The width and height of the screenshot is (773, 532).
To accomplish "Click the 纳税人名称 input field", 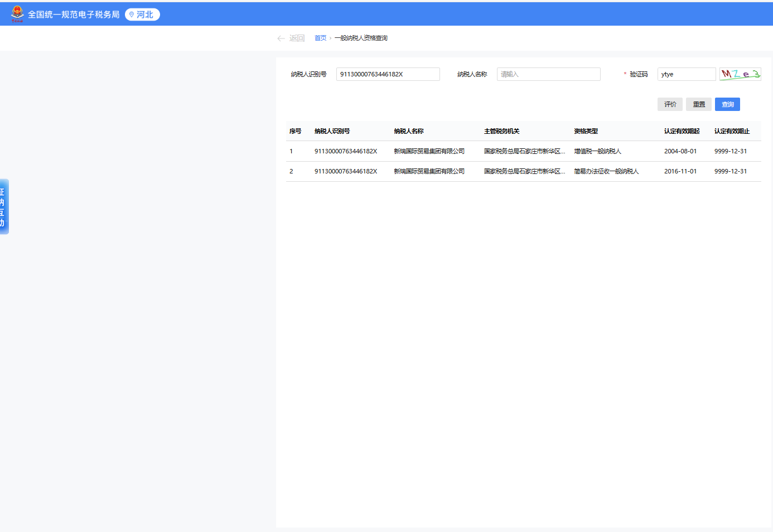I will [548, 74].
